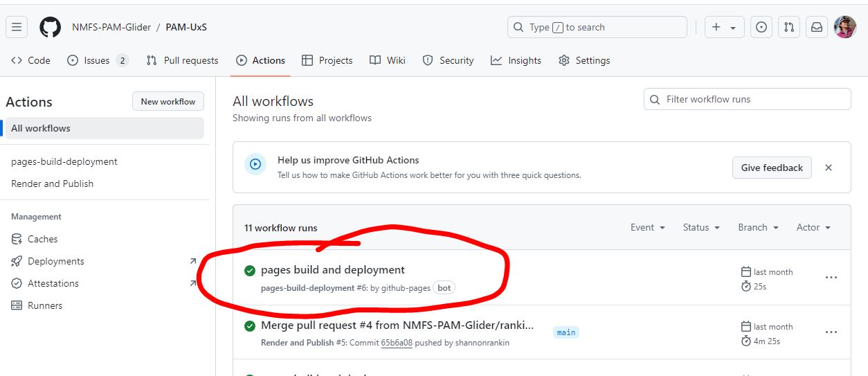Open the create new plus dropdown
This screenshot has height=376, width=868.
coord(724,27)
